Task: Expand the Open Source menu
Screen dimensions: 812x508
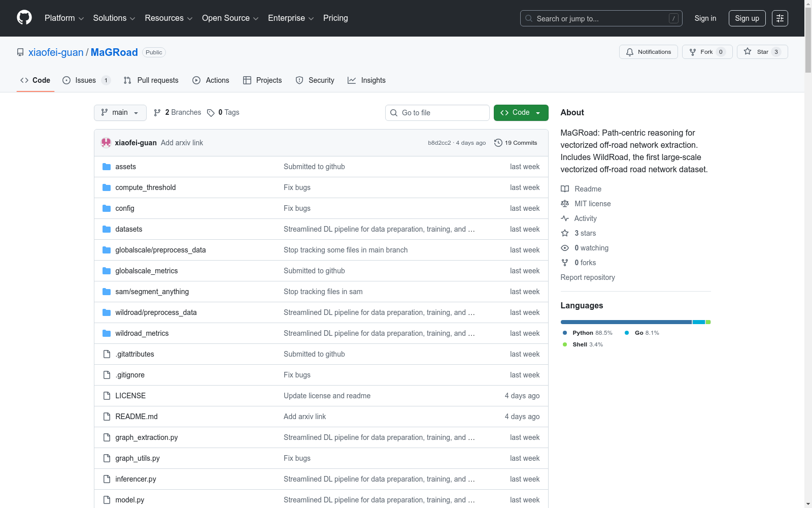Action: coord(230,18)
